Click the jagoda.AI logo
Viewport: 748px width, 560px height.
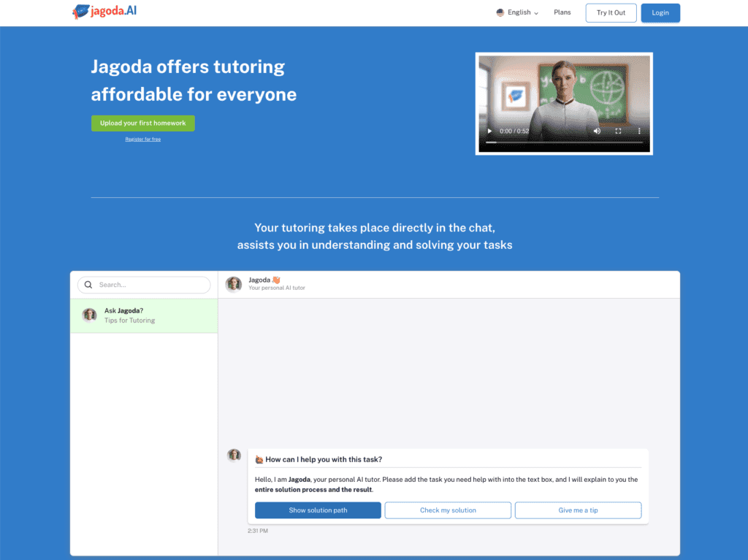pyautogui.click(x=104, y=12)
